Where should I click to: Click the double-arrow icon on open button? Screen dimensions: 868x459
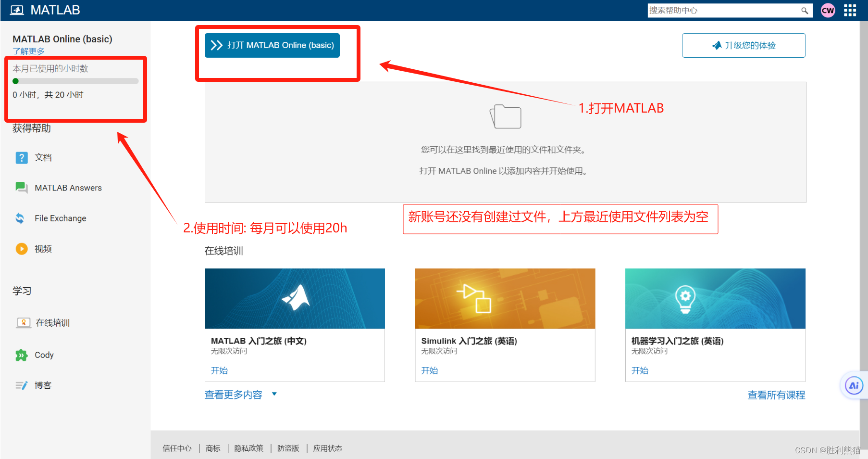pyautogui.click(x=217, y=45)
